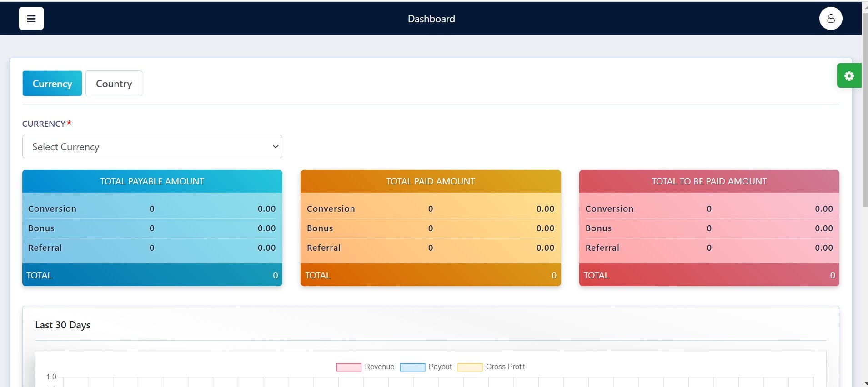
Task: Click Bonus in the Total Paid card
Action: pos(320,228)
